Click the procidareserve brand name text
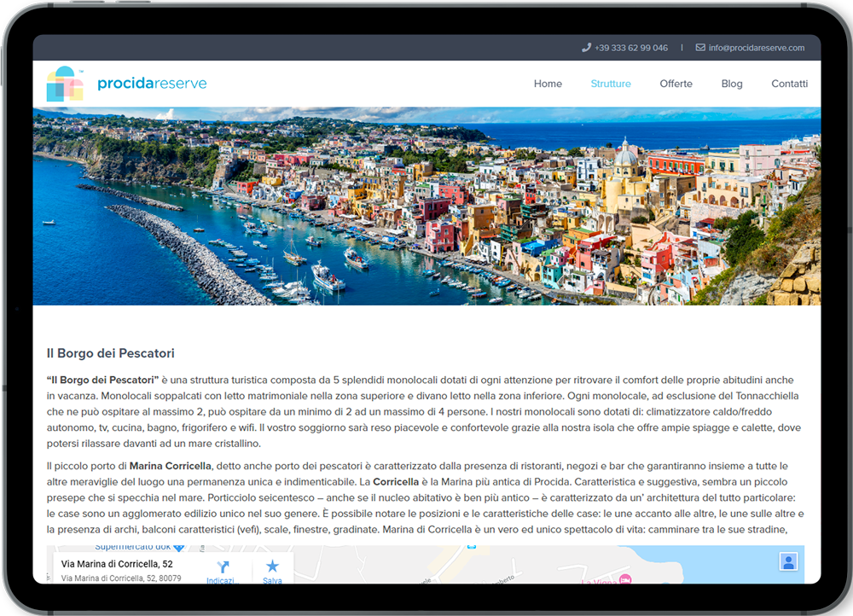853x616 pixels. (x=152, y=84)
